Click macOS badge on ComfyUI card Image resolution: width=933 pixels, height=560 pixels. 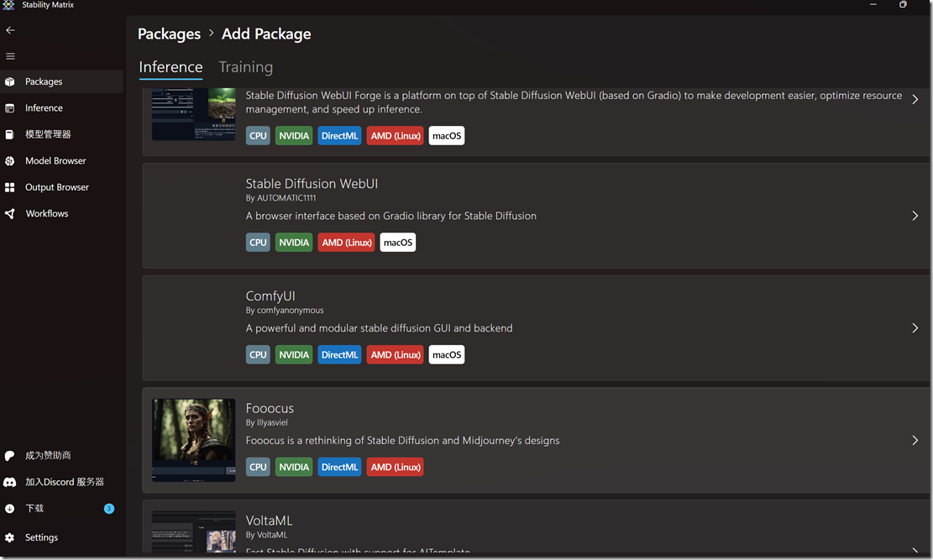click(446, 354)
